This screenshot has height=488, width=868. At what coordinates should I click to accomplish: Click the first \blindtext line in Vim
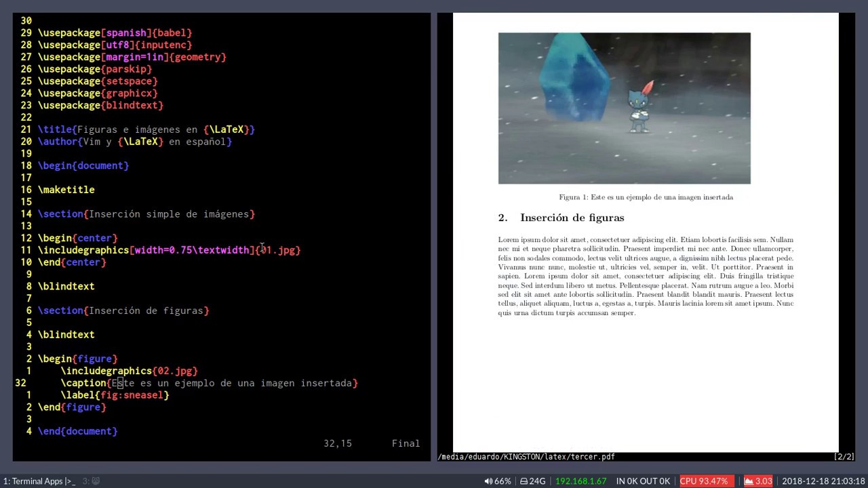pyautogui.click(x=66, y=286)
